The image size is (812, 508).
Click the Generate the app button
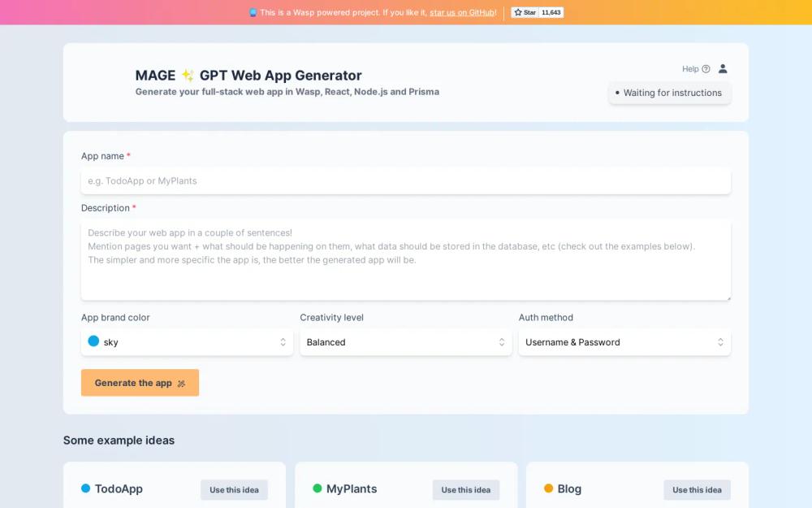[140, 383]
